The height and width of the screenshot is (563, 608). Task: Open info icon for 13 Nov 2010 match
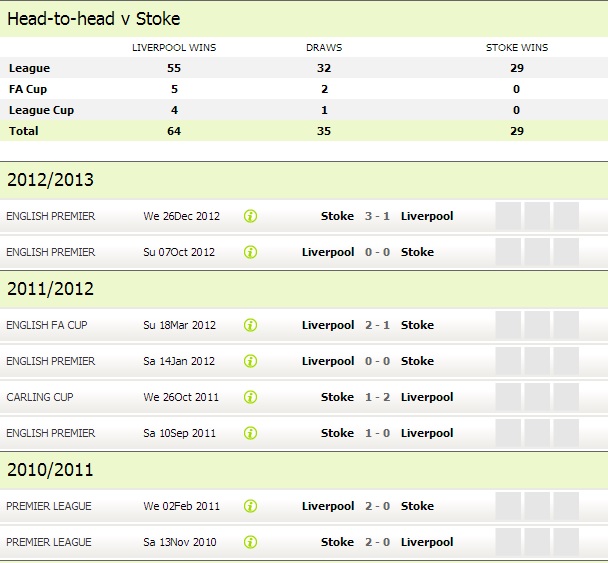click(x=250, y=542)
